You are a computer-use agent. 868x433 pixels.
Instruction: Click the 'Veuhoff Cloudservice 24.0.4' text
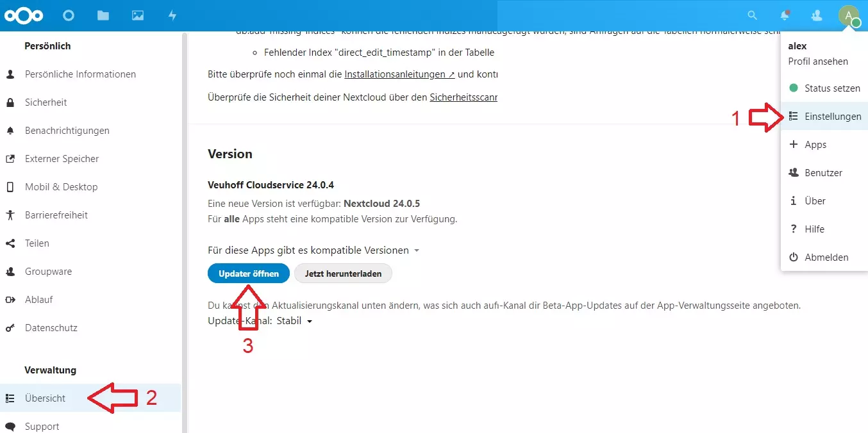[x=271, y=185]
